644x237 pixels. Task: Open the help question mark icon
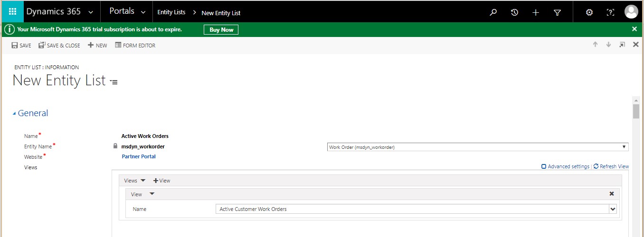click(x=611, y=12)
